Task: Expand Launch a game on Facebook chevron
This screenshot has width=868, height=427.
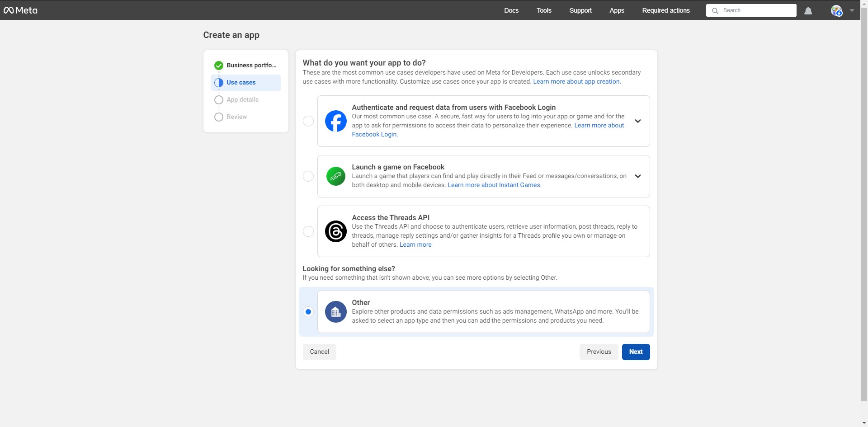Action: [637, 176]
